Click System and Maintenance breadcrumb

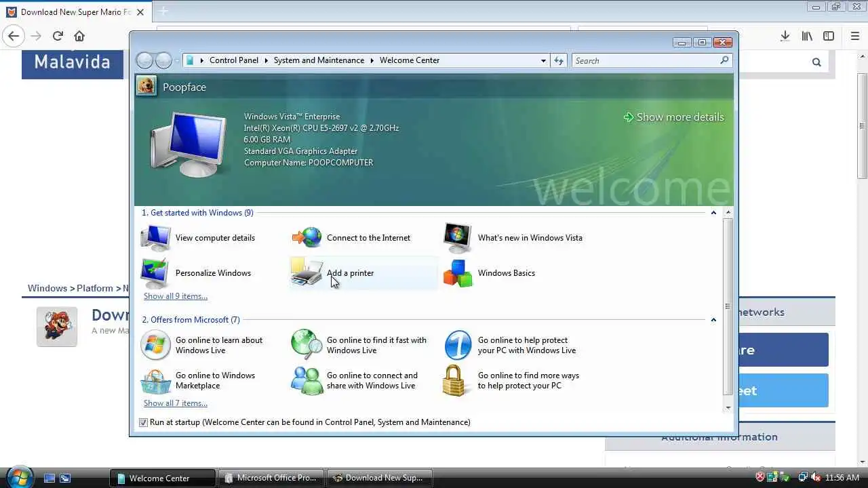coord(319,60)
